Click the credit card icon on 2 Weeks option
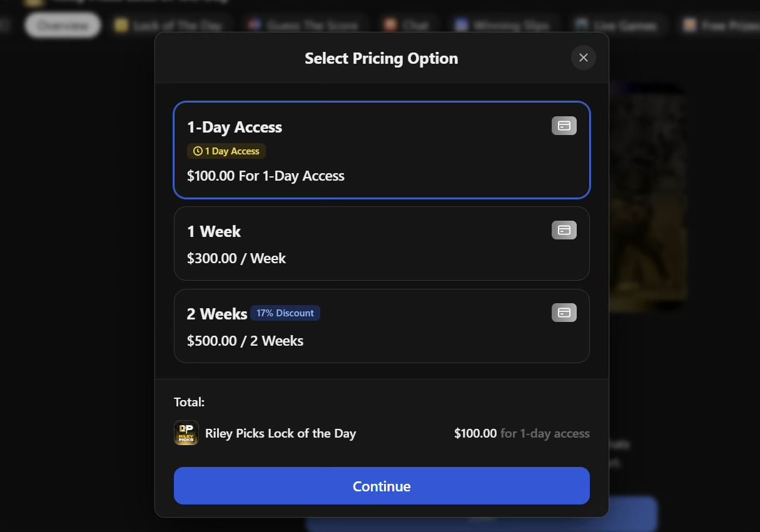Viewport: 760px width, 532px height. pyautogui.click(x=564, y=312)
